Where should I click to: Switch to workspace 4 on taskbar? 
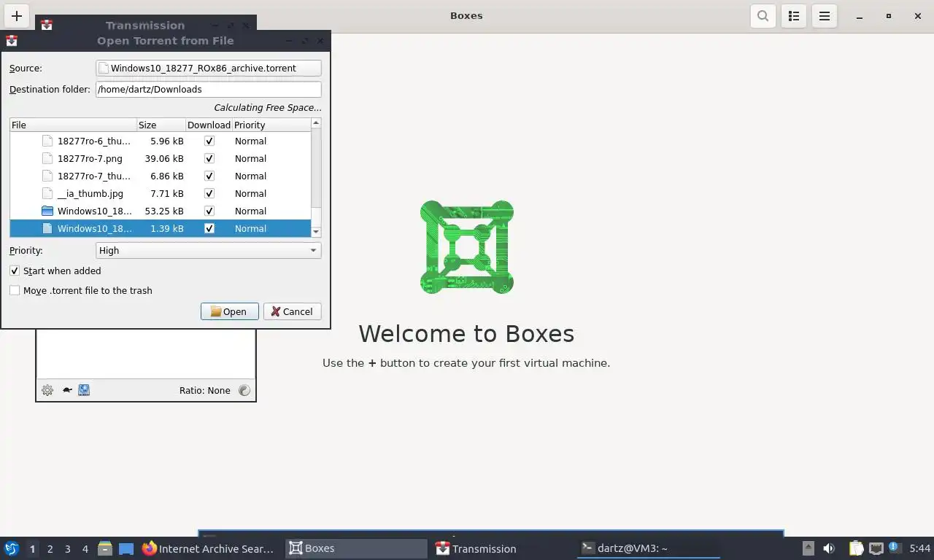click(85, 548)
